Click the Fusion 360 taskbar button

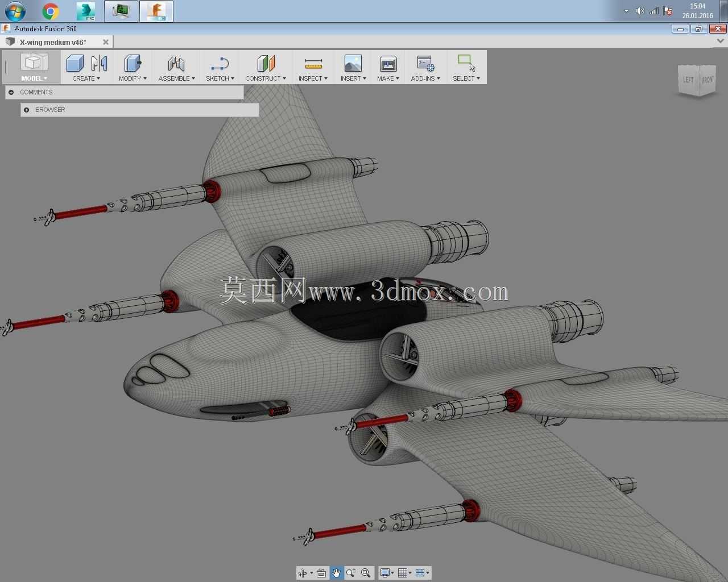pos(156,11)
